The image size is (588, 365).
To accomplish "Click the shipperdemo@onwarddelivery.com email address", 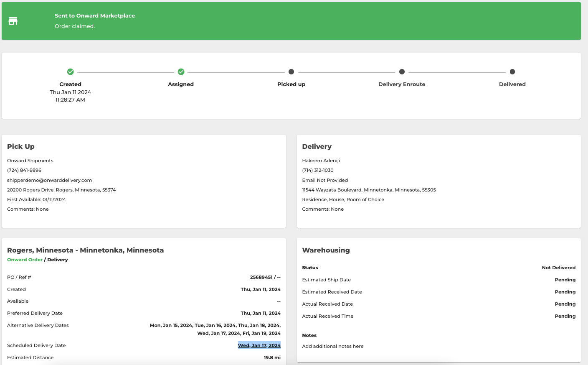I will (49, 180).
